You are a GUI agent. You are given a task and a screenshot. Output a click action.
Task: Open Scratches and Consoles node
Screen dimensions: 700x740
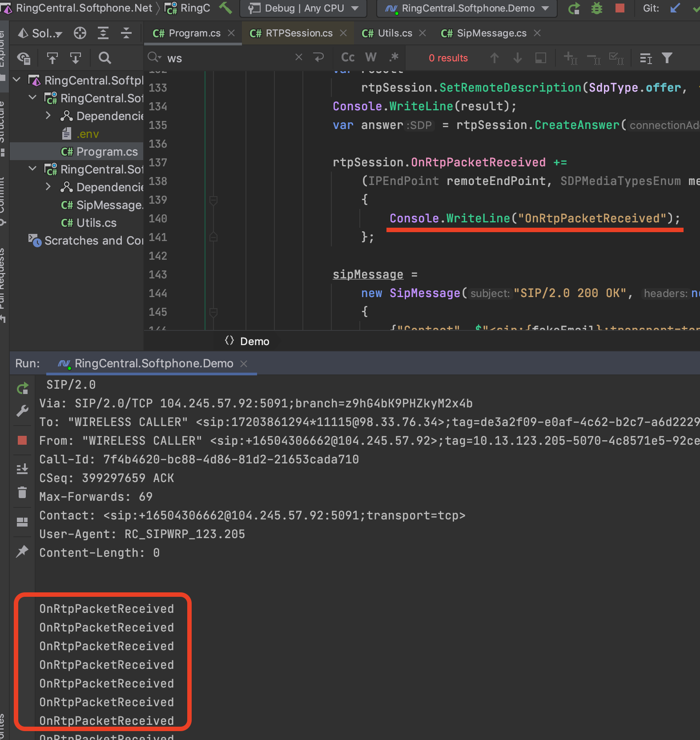(x=86, y=241)
